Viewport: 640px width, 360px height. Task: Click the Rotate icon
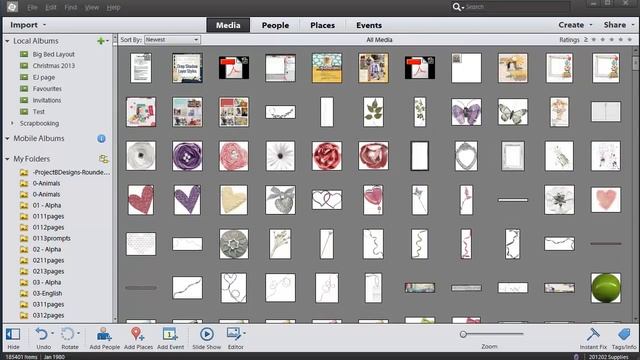pyautogui.click(x=67, y=334)
